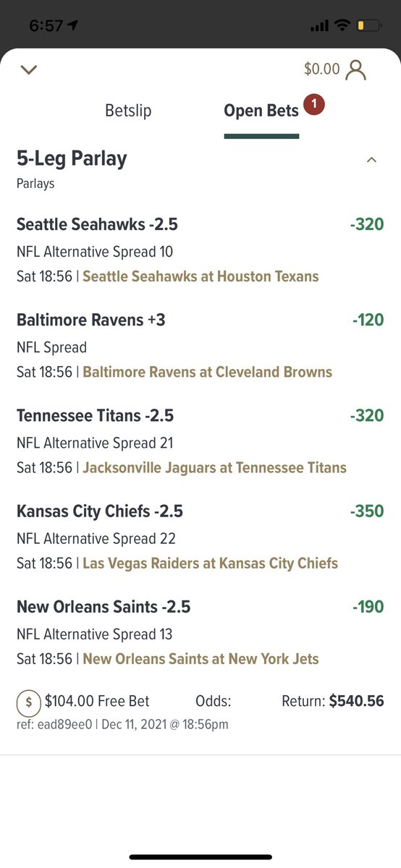This screenshot has height=868, width=401.
Task: Open Baltimore Ravens at Cleveland Browns game
Action: [x=207, y=372]
